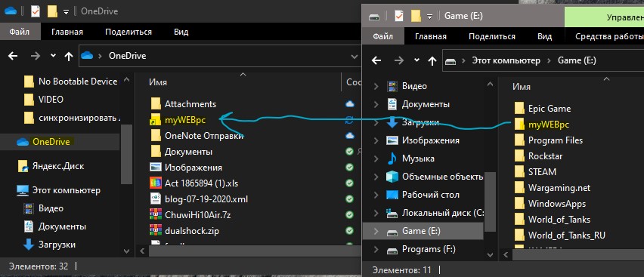Click properties icon in Game title bar
644x277 pixels.
pos(399,16)
